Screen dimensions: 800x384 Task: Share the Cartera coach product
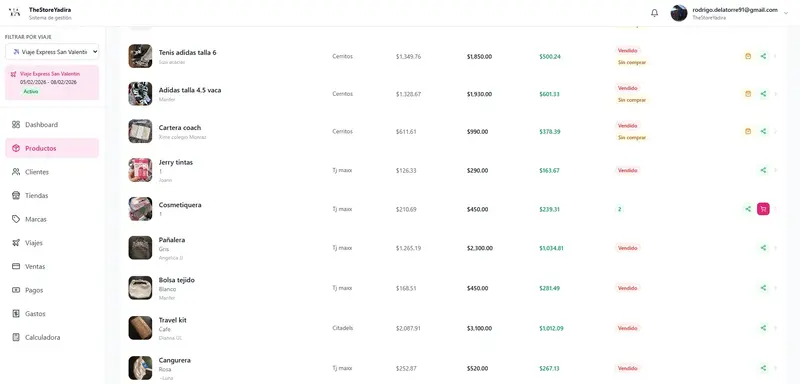[763, 131]
